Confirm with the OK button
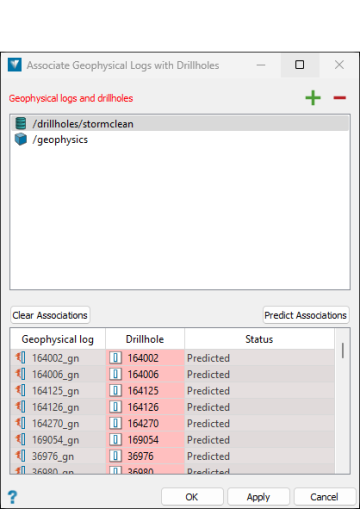This screenshot has height=509, width=360. (x=192, y=497)
